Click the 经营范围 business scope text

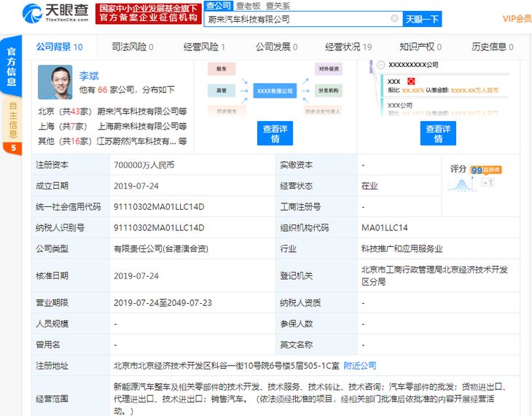click(310, 399)
